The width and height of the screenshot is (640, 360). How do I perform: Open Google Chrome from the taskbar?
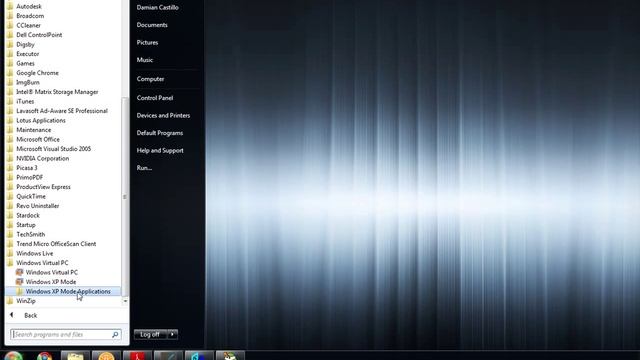(x=44, y=356)
